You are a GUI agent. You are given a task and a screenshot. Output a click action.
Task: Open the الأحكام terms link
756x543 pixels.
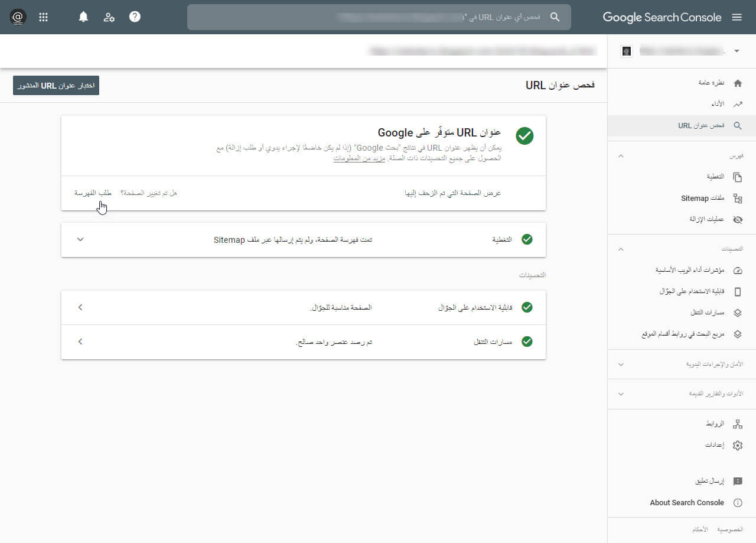[700, 529]
